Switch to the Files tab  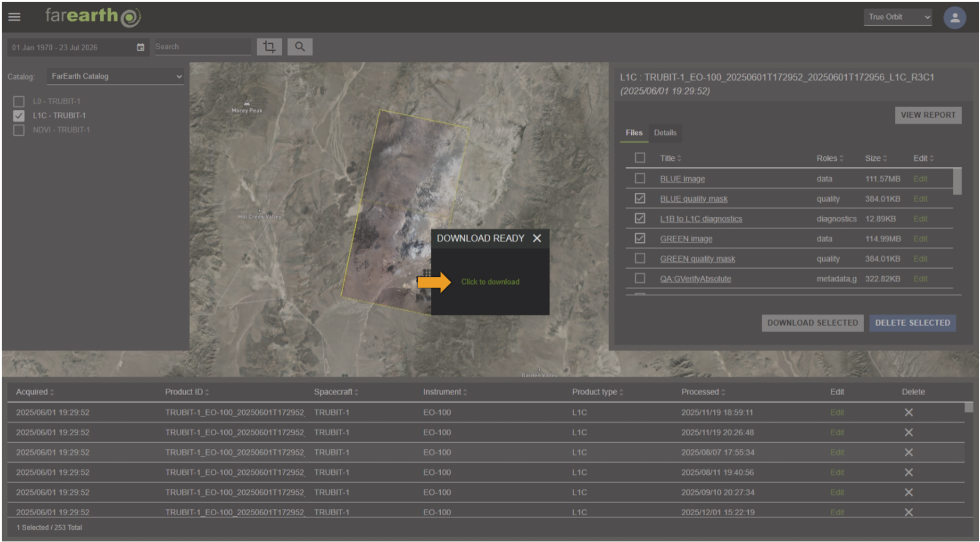point(634,133)
